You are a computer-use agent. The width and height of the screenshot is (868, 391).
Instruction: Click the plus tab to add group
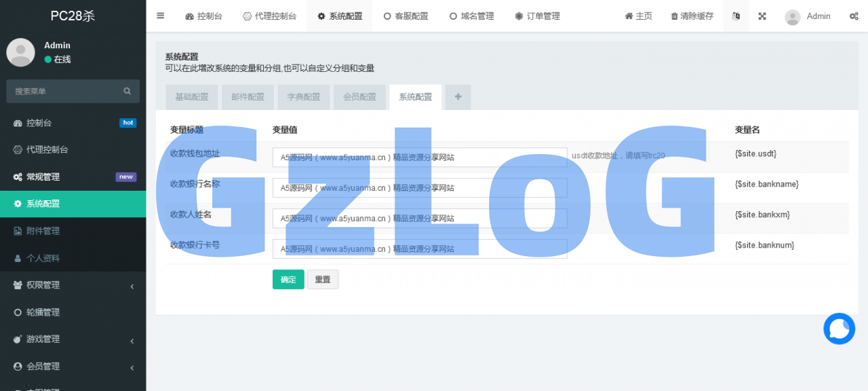point(458,97)
